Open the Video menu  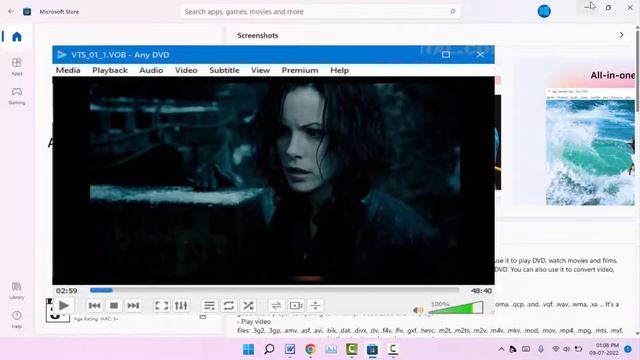coord(186,70)
